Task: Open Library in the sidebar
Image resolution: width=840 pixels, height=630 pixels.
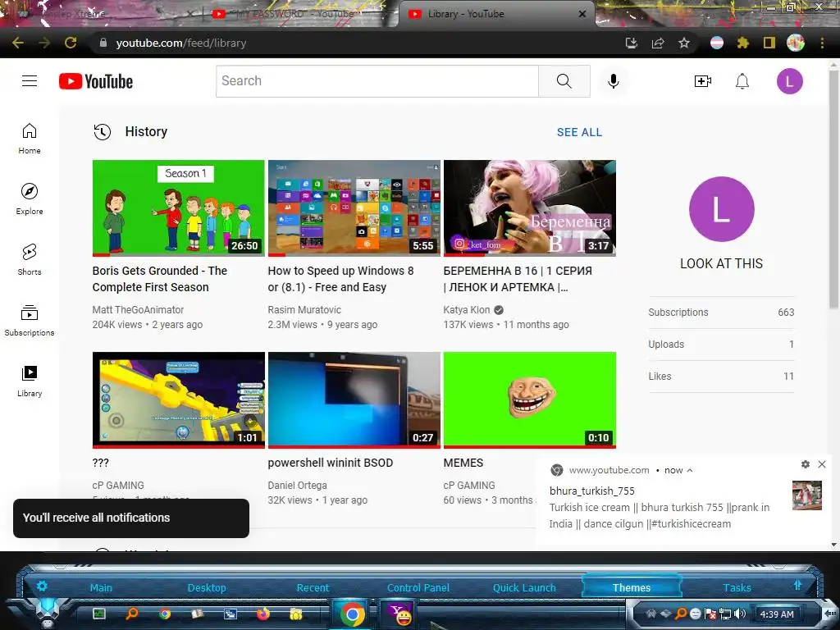Action: tap(30, 381)
